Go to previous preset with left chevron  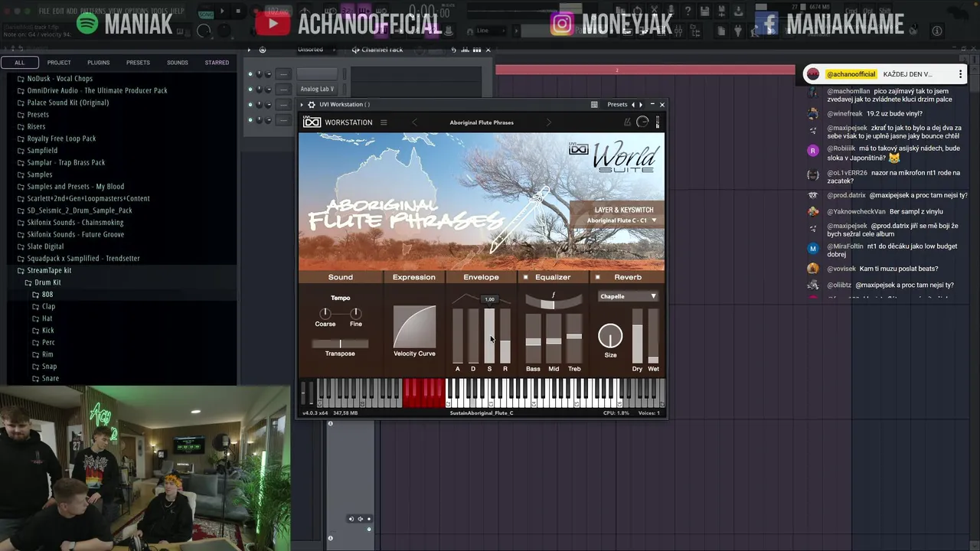[414, 122]
